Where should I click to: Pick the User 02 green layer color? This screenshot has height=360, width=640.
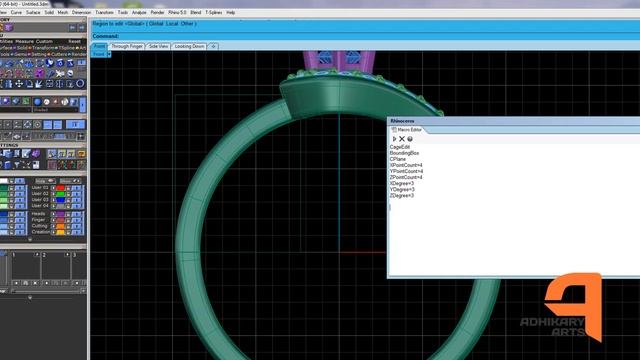coord(60,194)
